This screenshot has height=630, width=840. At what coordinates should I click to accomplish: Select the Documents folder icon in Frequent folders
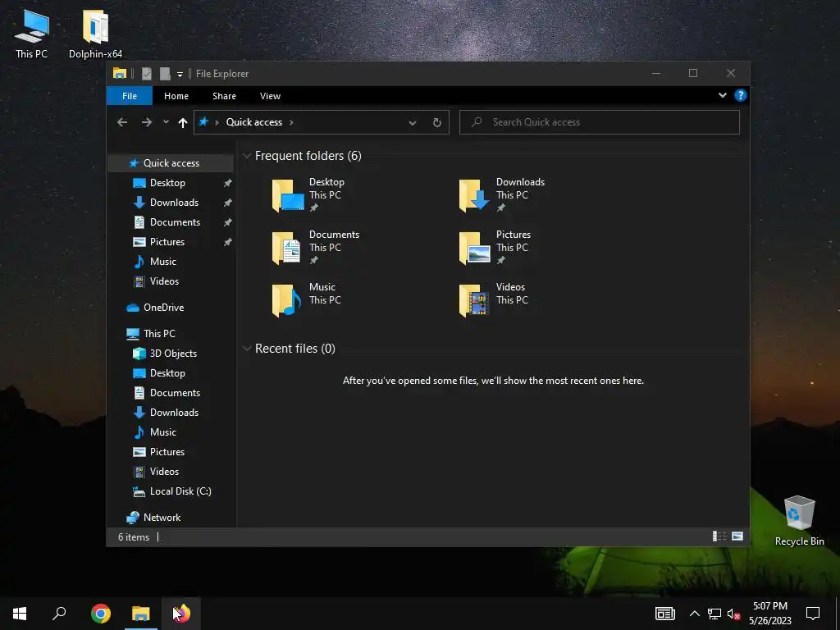click(x=287, y=248)
